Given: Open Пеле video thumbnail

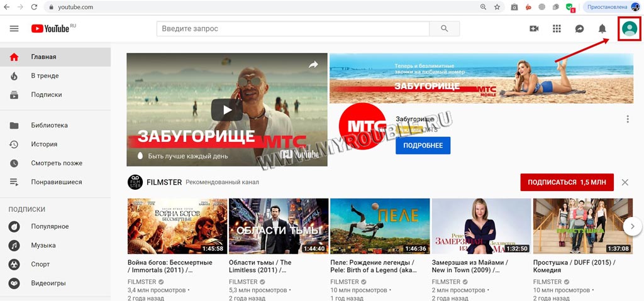Looking at the screenshot, I should click(380, 226).
